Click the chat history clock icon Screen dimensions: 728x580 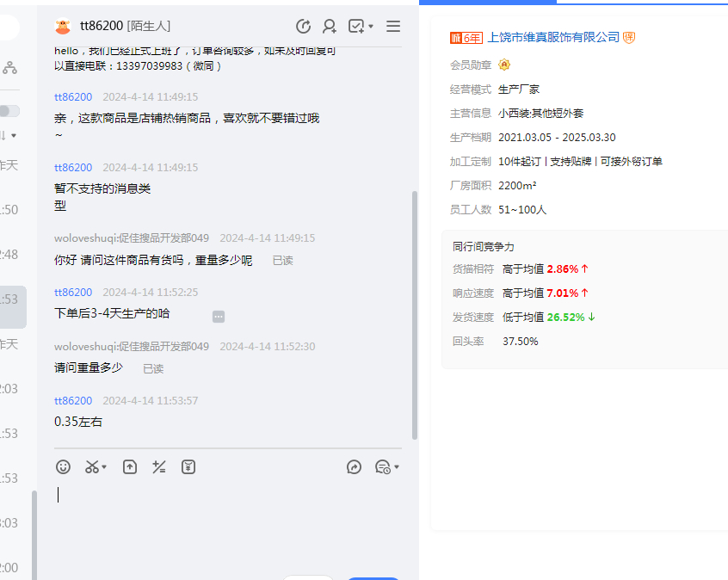pyautogui.click(x=303, y=27)
